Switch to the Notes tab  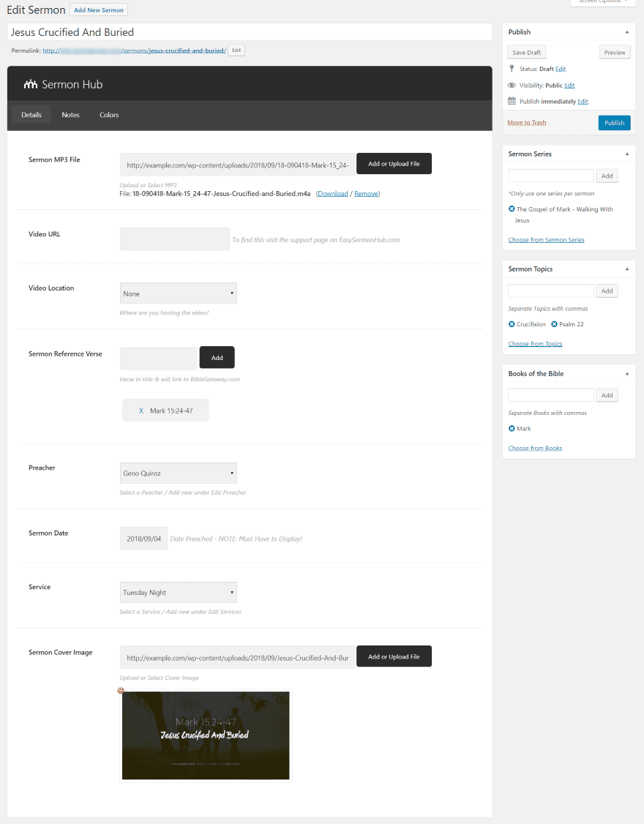(x=70, y=115)
